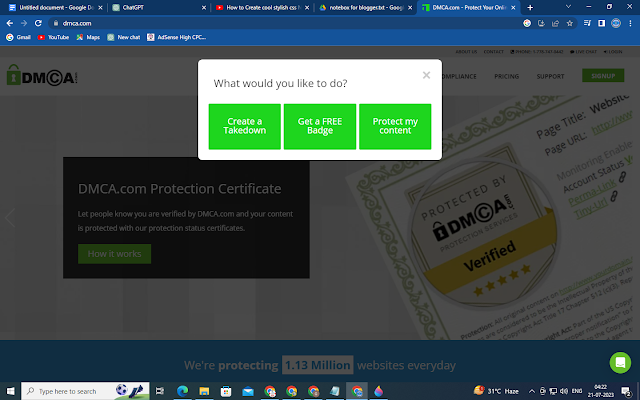
Task: Open the Chrome profile avatar
Action: (x=616, y=23)
